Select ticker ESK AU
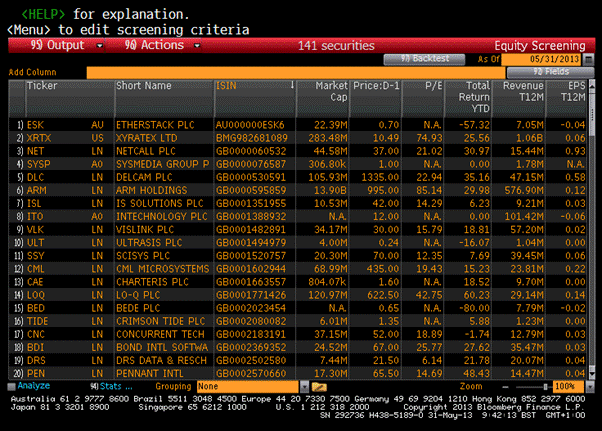 [x=65, y=125]
